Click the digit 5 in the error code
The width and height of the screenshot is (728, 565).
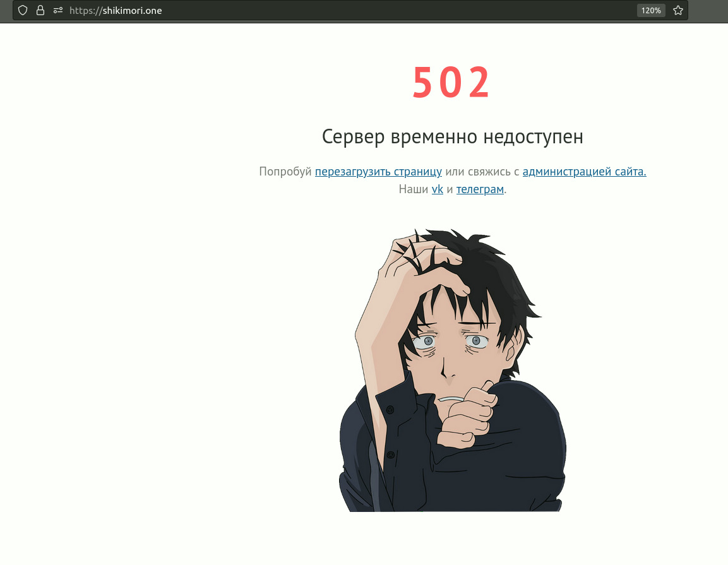coord(422,83)
